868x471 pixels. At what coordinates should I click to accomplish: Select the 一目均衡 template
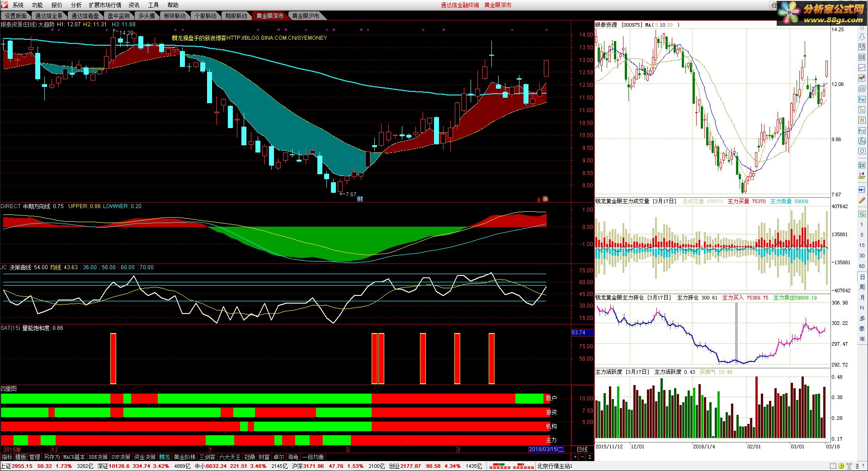[313, 457]
